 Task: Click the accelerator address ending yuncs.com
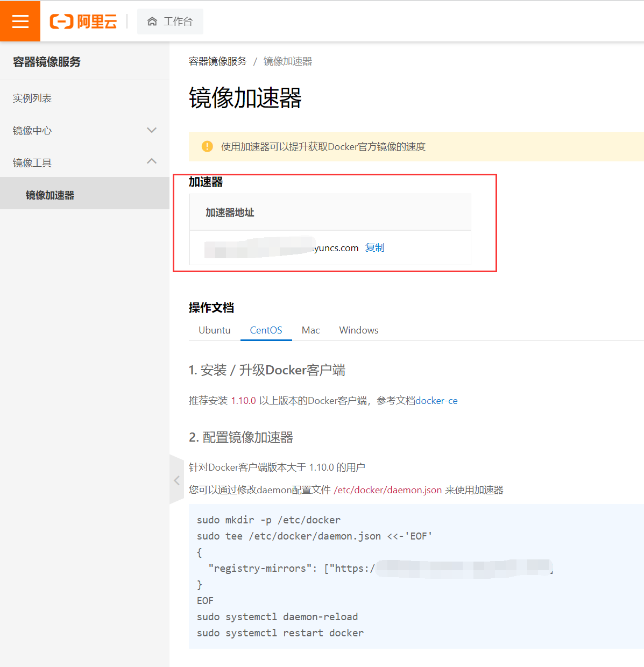(x=281, y=248)
